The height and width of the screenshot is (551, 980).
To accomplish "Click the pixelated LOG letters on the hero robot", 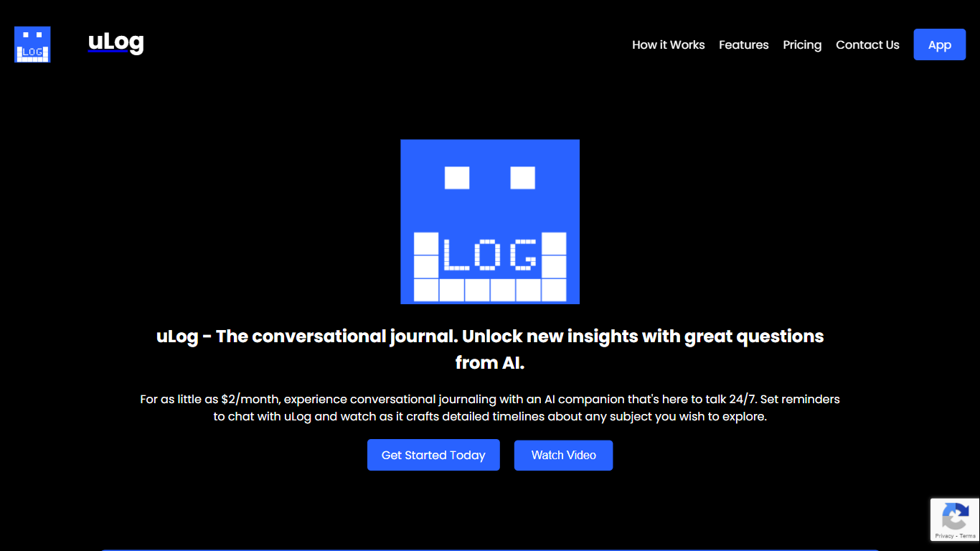I will pyautogui.click(x=490, y=255).
